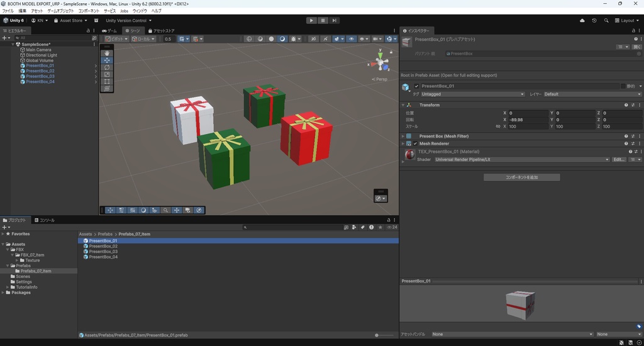Select the Rect transform tool
The height and width of the screenshot is (346, 644).
107,81
